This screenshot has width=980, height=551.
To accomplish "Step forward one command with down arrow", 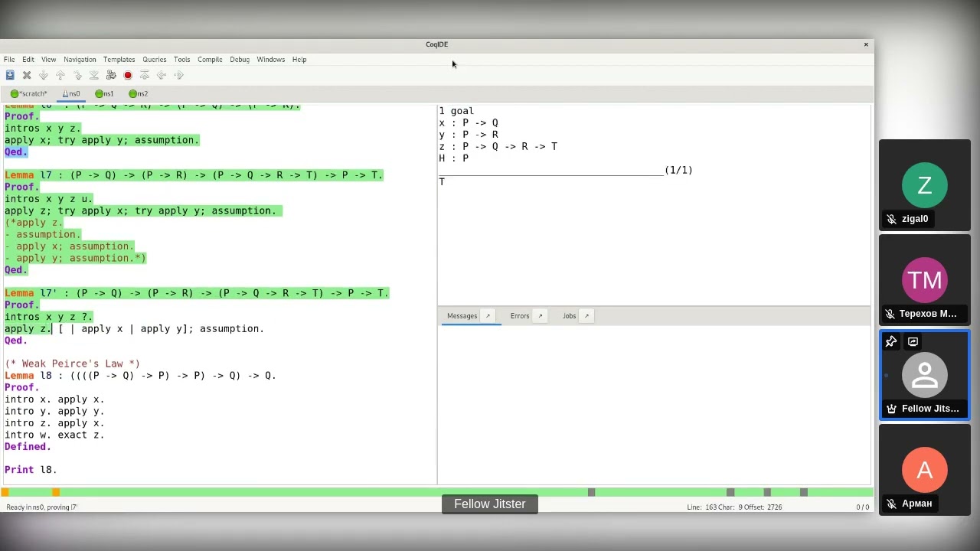I will (x=44, y=75).
